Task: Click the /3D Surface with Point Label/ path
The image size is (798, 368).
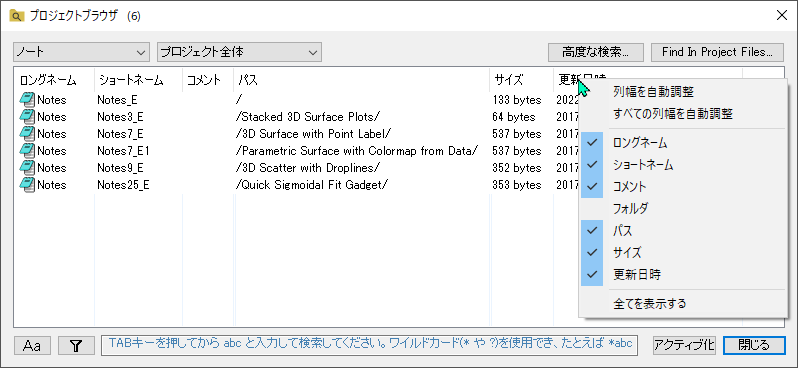Action: point(314,134)
